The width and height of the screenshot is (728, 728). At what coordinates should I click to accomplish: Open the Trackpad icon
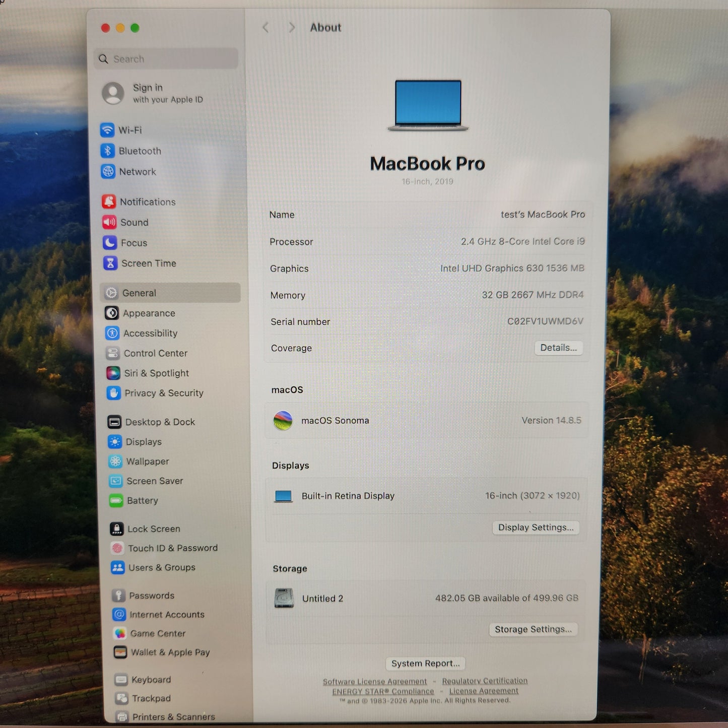click(121, 698)
